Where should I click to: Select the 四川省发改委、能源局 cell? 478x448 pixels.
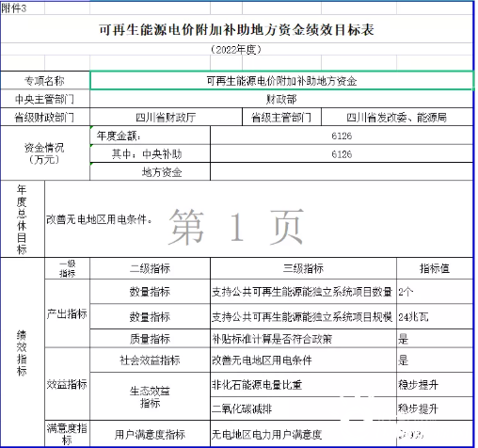[x=397, y=118]
